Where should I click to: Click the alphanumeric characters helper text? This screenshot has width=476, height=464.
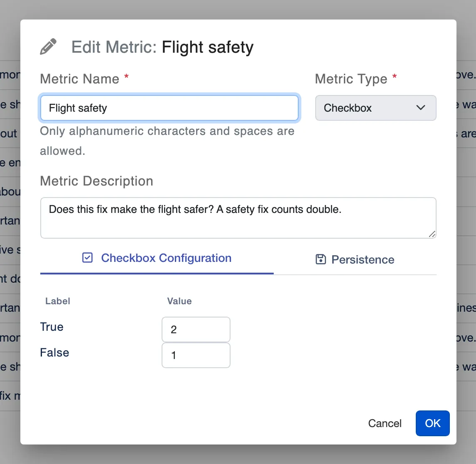coord(167,141)
